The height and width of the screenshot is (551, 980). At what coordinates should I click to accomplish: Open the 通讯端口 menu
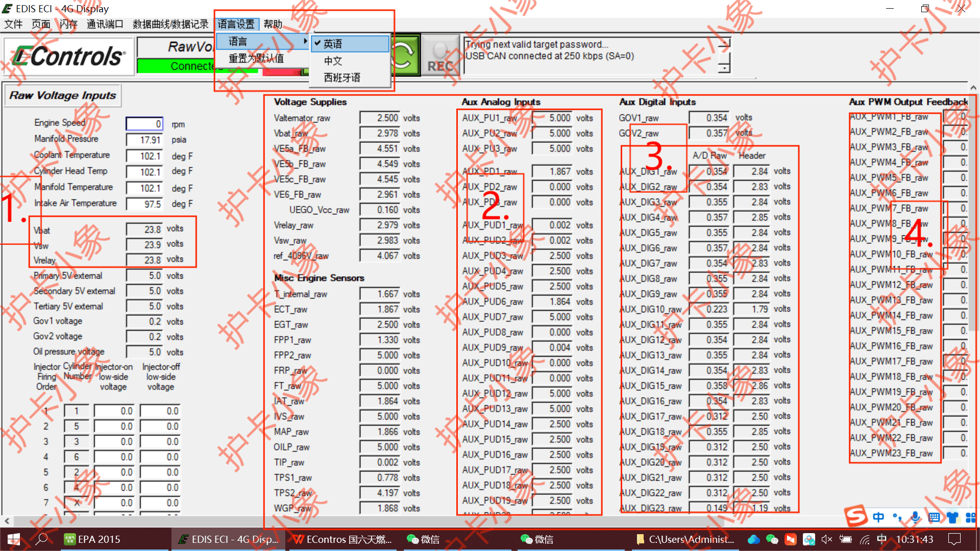[x=105, y=24]
